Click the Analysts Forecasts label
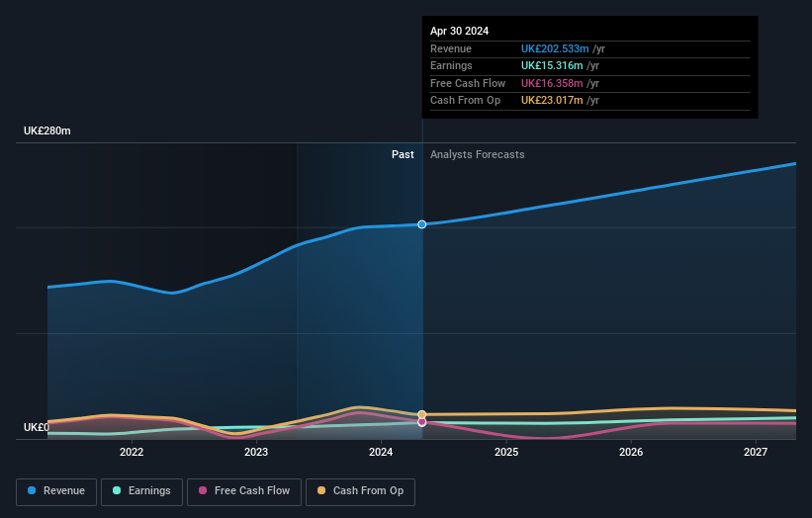 [x=477, y=155]
